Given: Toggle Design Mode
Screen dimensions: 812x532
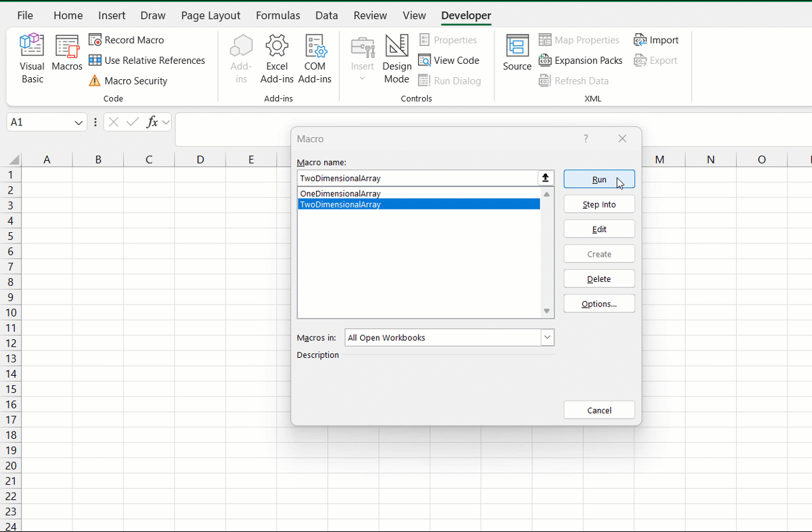Looking at the screenshot, I should click(x=397, y=59).
